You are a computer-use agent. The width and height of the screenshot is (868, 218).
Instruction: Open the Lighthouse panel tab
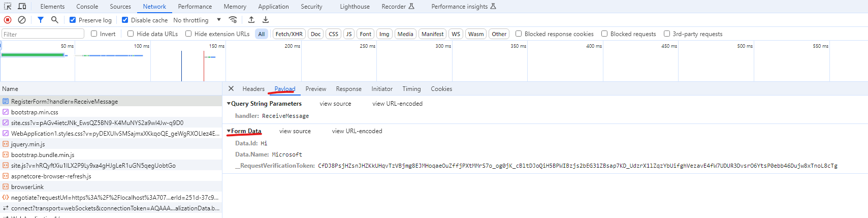point(355,7)
